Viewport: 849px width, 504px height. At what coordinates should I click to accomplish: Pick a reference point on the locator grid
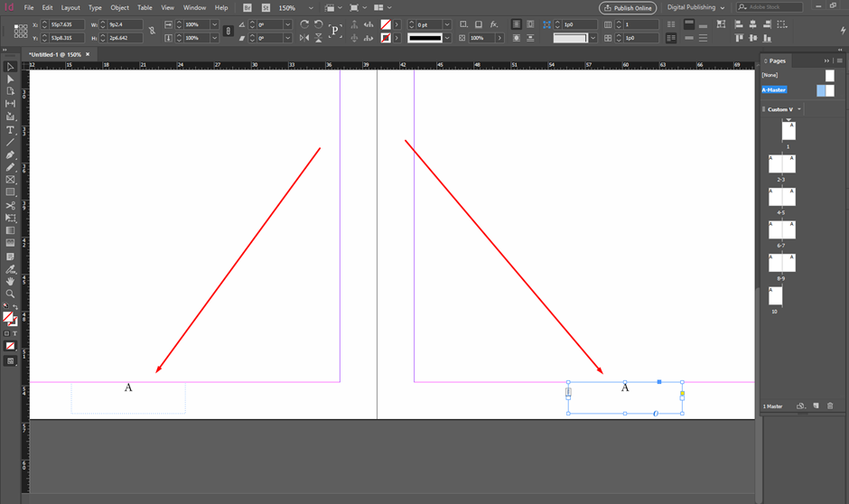pos(21,32)
